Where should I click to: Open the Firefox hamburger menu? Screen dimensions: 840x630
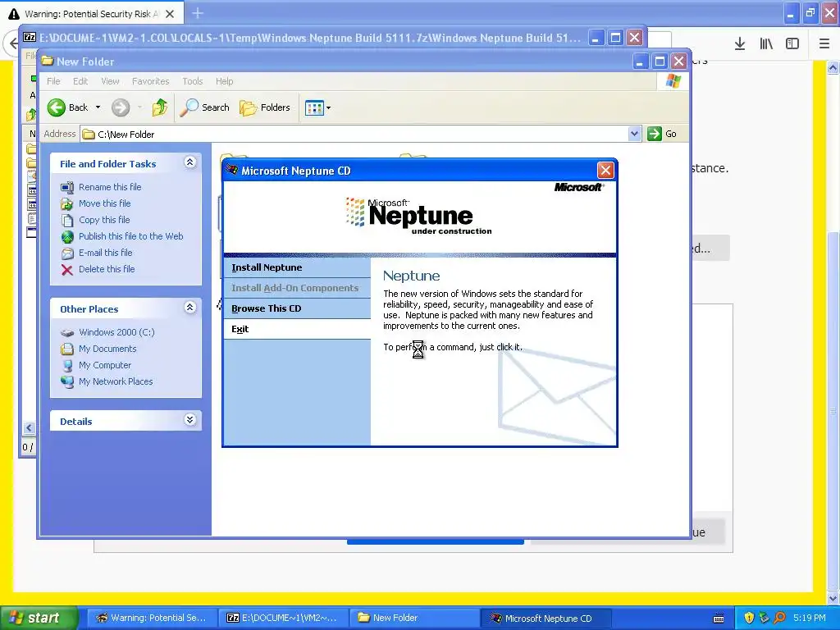click(x=824, y=43)
